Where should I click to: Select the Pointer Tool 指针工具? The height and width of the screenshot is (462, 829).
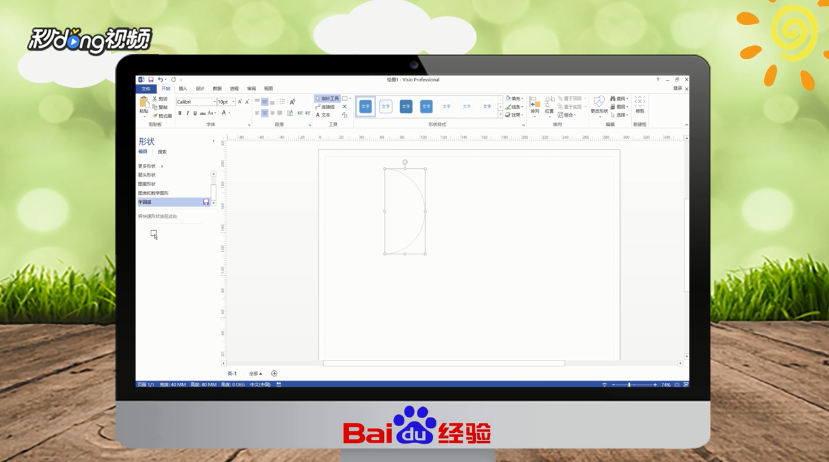click(x=327, y=99)
